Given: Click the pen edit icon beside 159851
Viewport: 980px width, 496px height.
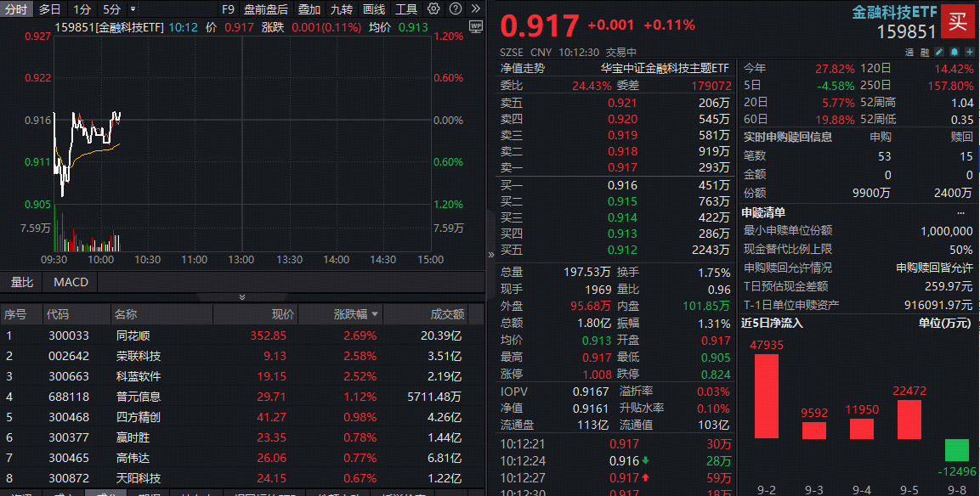Looking at the screenshot, I should coord(938,52).
